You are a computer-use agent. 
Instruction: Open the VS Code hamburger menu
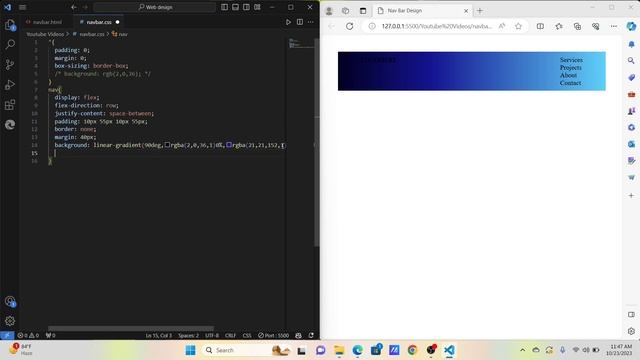22,7
